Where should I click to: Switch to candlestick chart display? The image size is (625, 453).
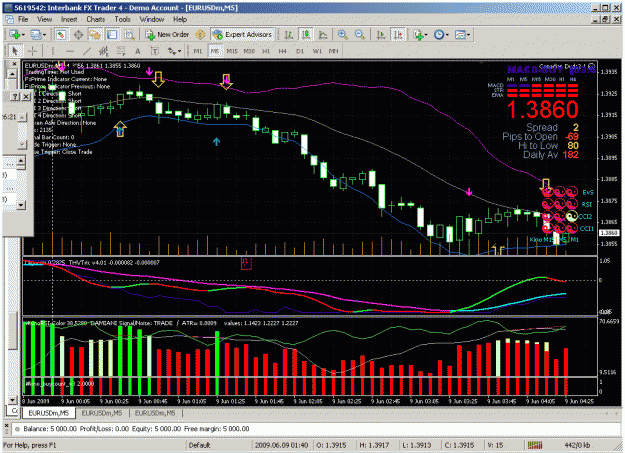point(306,35)
